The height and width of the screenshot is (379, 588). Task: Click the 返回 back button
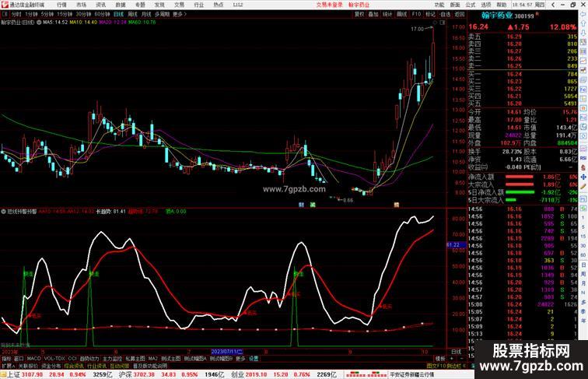click(x=460, y=14)
